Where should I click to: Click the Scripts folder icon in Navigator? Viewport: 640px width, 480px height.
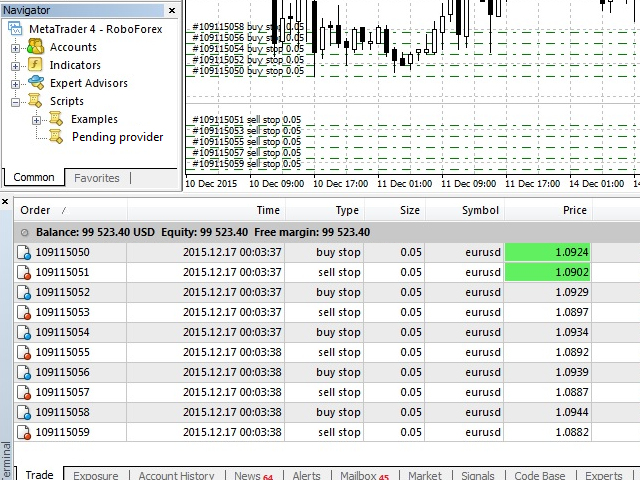(x=35, y=101)
